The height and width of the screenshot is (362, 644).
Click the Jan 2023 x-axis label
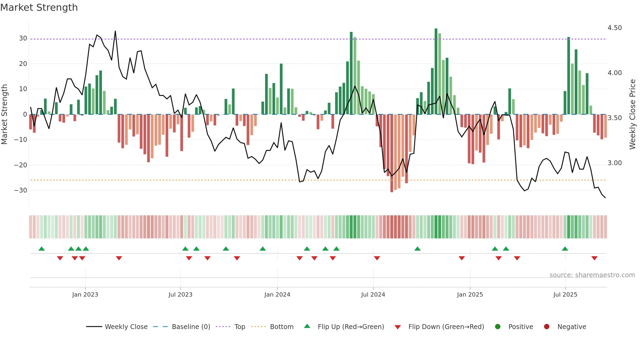click(x=85, y=294)
